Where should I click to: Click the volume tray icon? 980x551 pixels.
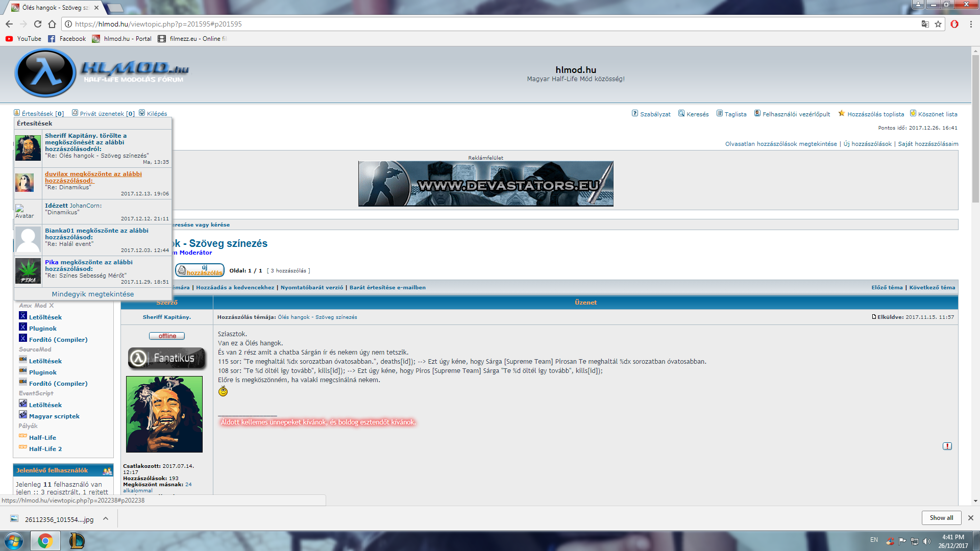pos(927,541)
